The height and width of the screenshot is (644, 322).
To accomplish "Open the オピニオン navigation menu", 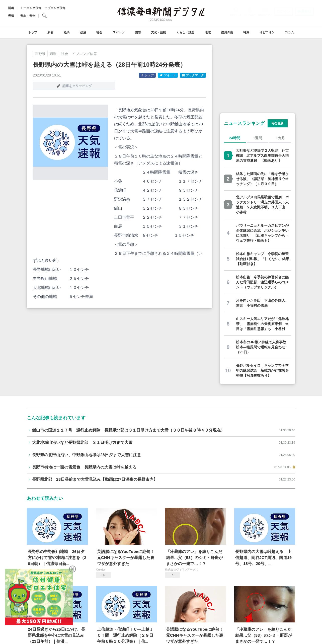I will pyautogui.click(x=267, y=32).
